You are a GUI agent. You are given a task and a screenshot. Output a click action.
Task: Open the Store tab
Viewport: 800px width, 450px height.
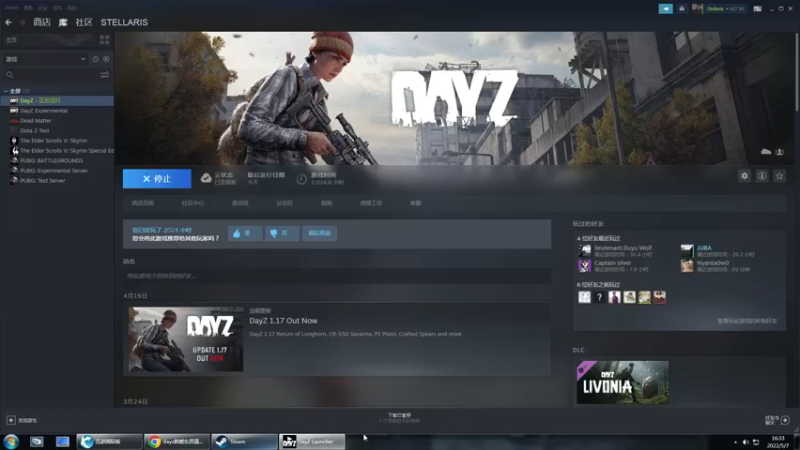click(42, 22)
